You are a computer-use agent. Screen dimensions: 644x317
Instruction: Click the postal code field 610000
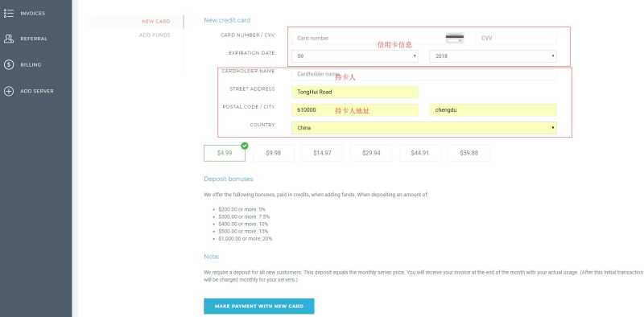coord(355,110)
